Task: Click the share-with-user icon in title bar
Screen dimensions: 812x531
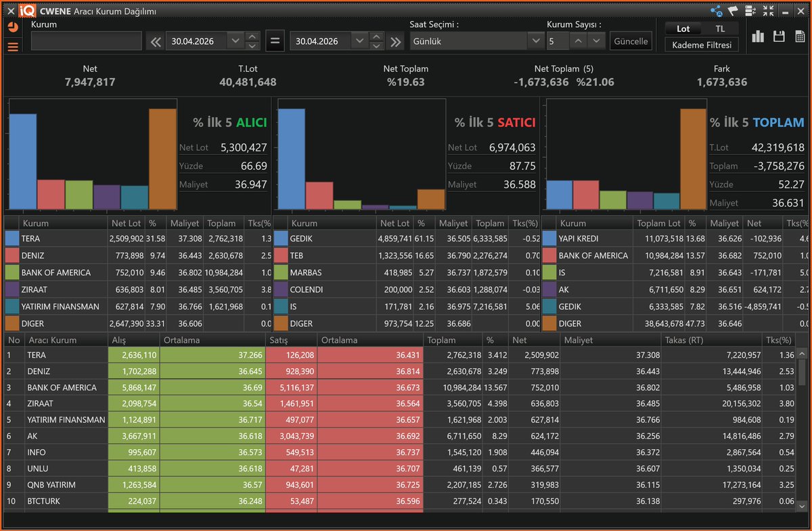Action: 716,10
